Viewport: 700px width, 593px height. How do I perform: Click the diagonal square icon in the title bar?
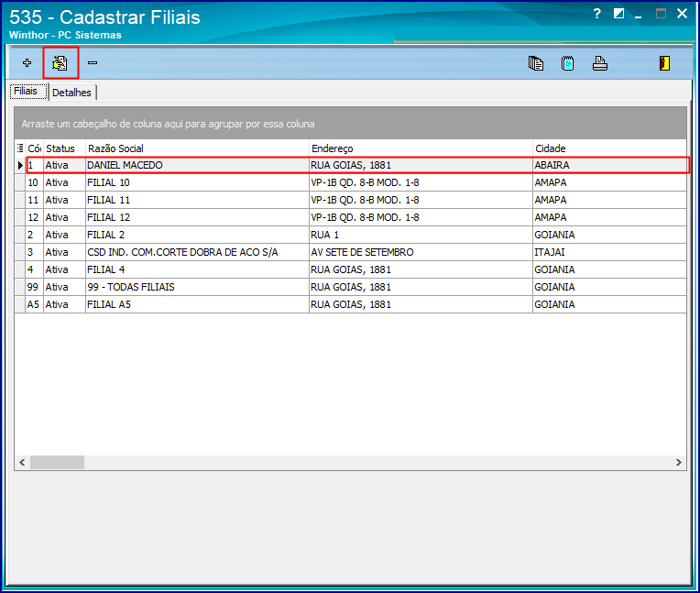coord(618,14)
